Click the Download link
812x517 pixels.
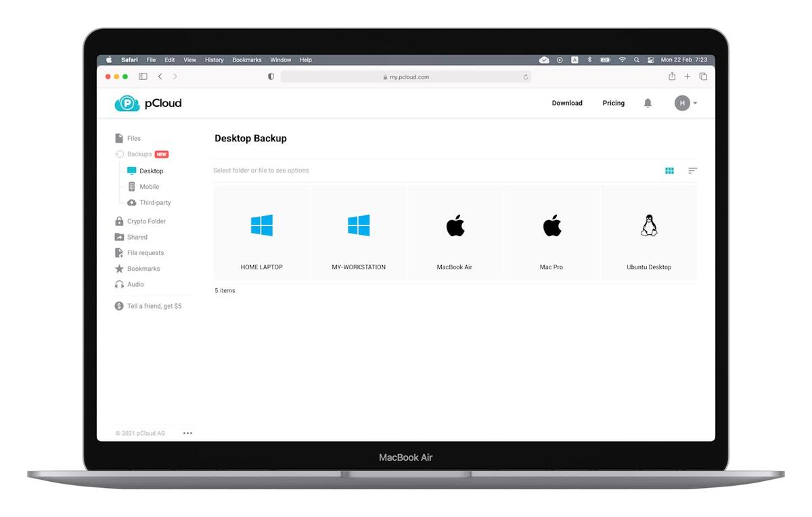tap(567, 103)
